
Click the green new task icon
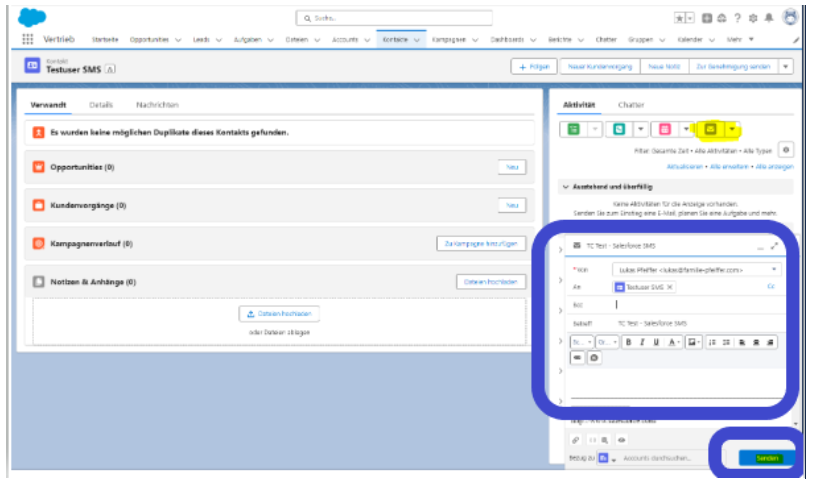click(574, 129)
